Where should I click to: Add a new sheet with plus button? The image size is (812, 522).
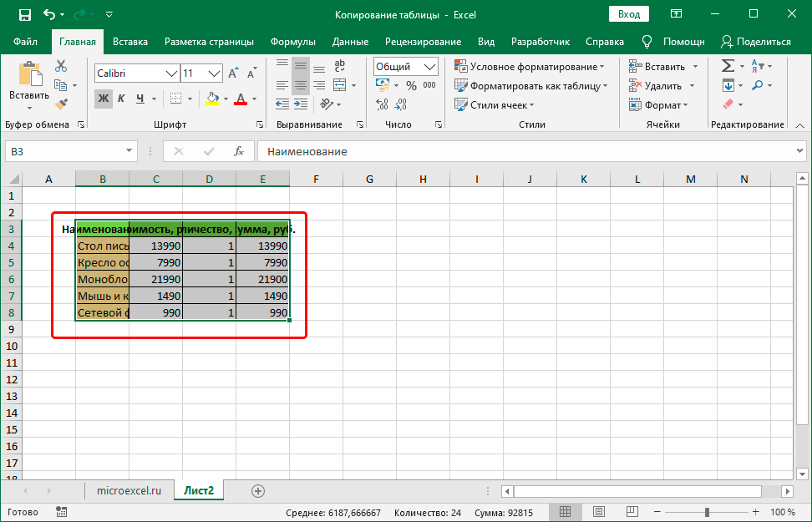tap(258, 491)
